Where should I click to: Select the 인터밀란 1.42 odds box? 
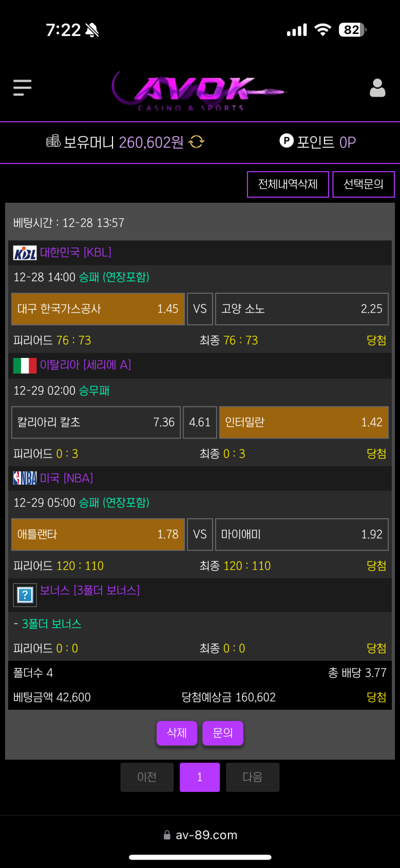[x=303, y=422]
